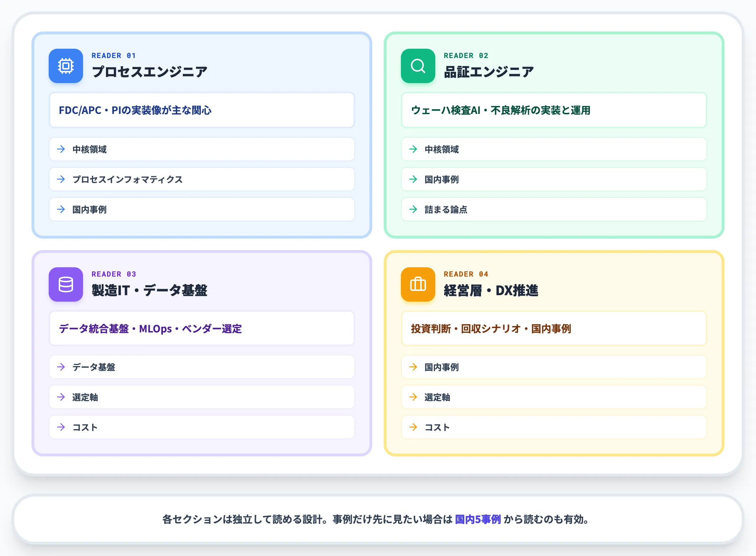Image resolution: width=756 pixels, height=556 pixels.
Task: Click the READER 02 label
Action: click(x=466, y=56)
